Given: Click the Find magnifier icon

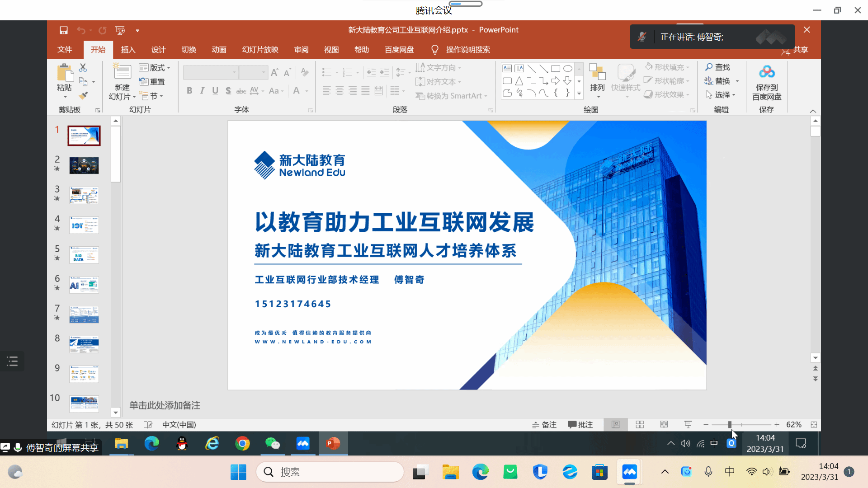Looking at the screenshot, I should click(x=709, y=67).
